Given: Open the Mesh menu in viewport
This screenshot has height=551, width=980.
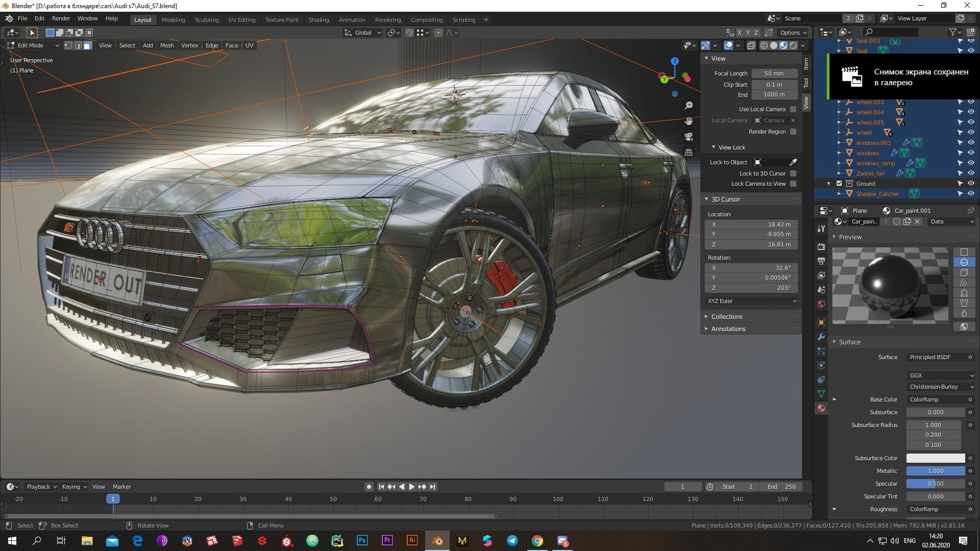Looking at the screenshot, I should 167,45.
